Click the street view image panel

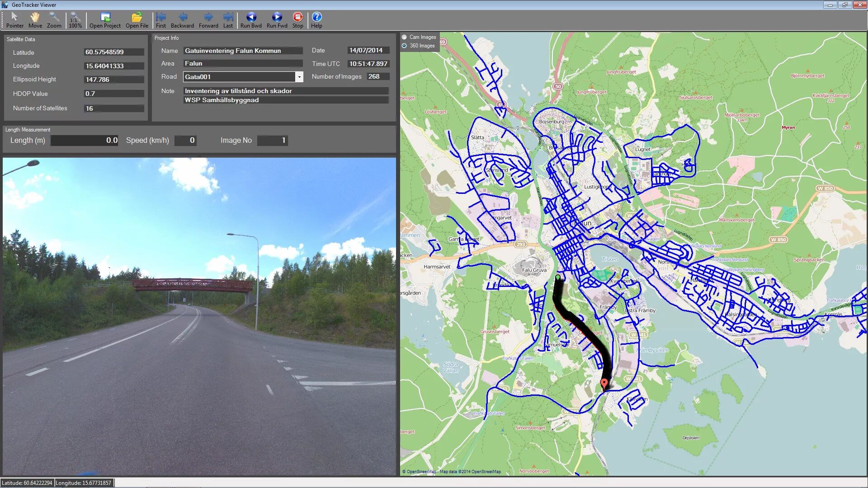coord(199,316)
